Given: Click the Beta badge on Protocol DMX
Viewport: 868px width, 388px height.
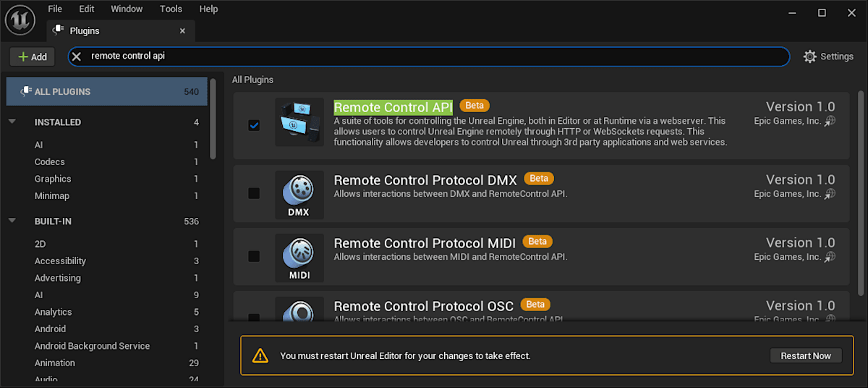Looking at the screenshot, I should 539,178.
